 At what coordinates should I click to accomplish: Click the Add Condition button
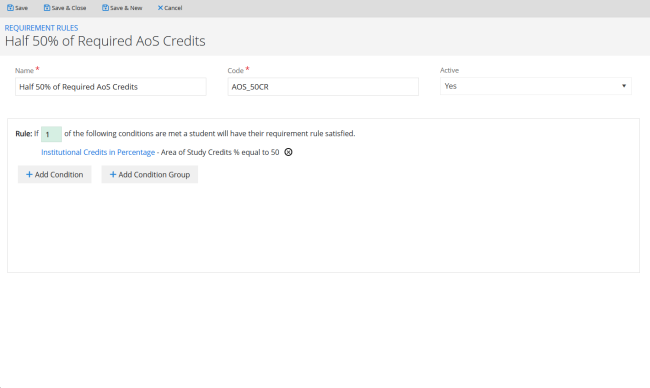55,175
